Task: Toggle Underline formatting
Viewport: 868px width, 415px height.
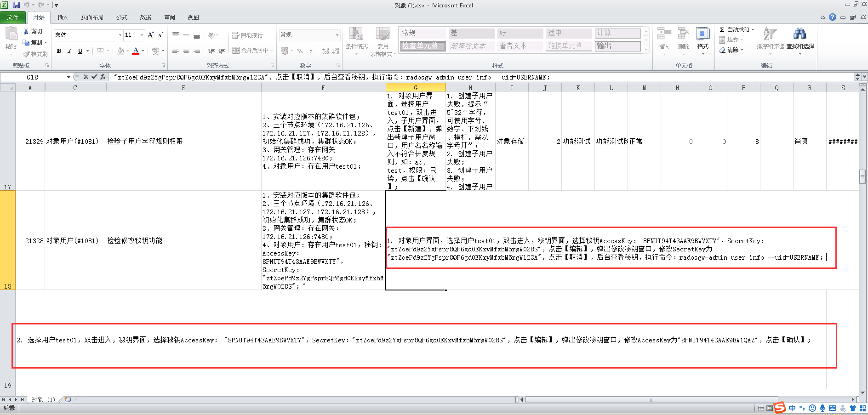Action: [80, 51]
